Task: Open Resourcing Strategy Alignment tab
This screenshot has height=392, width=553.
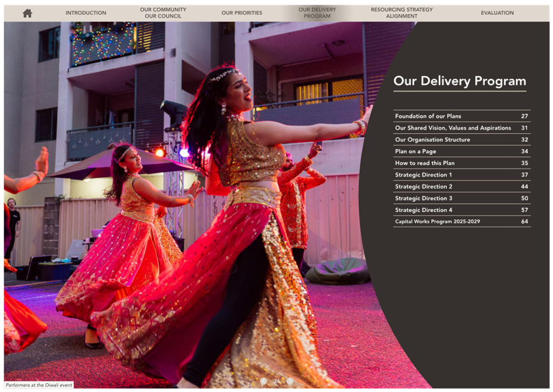Action: coord(402,13)
